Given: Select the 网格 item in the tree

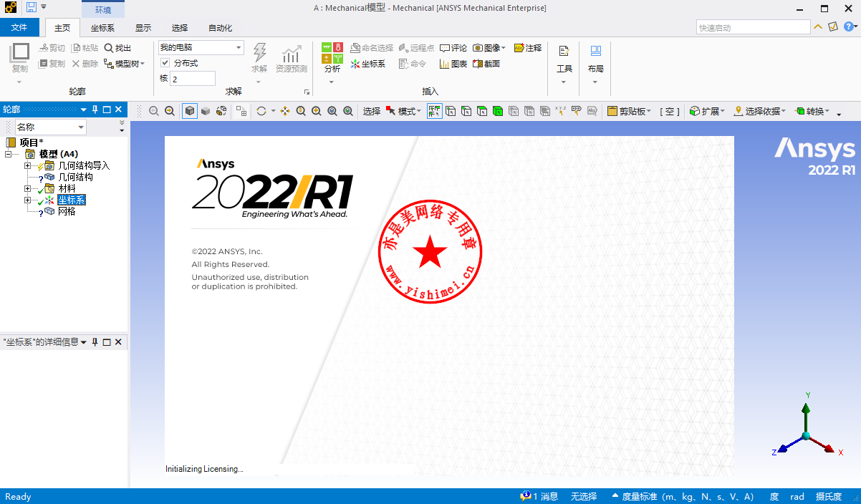Looking at the screenshot, I should pos(67,211).
